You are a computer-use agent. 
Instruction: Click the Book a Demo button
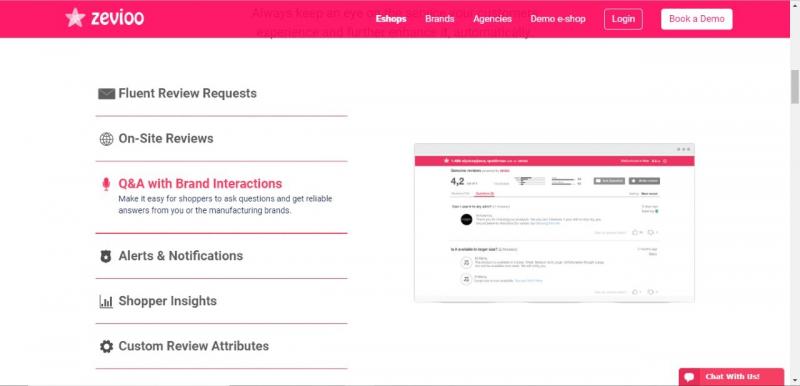696,19
